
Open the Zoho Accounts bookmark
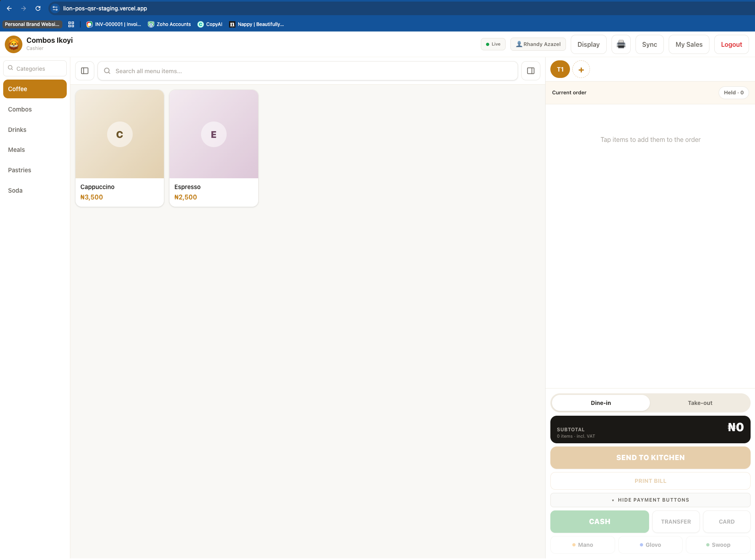[x=169, y=24]
